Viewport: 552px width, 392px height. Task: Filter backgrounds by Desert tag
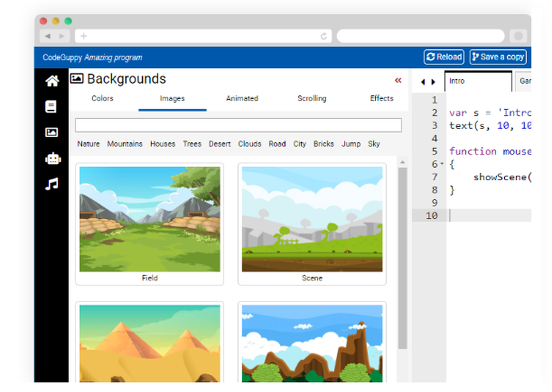coord(220,144)
